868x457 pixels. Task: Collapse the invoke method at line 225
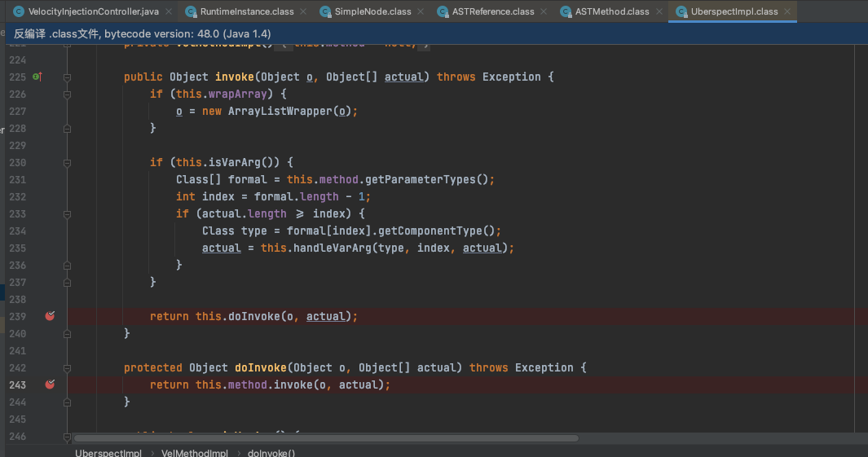pyautogui.click(x=67, y=77)
